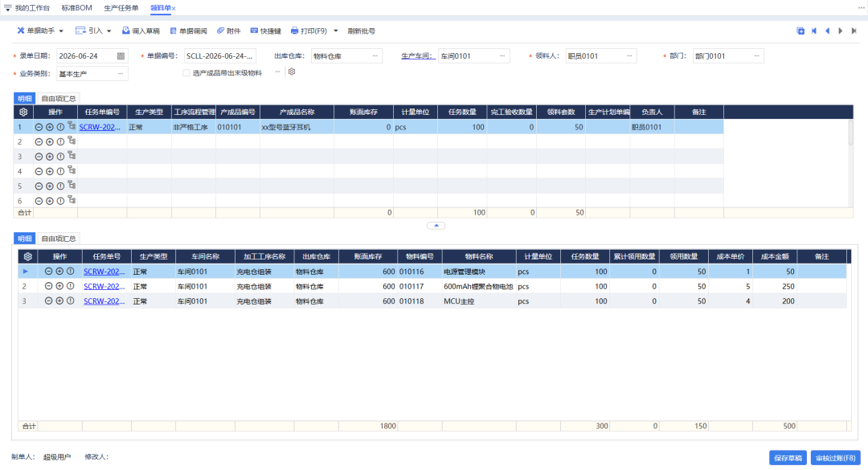Open the 引入 dropdown arrow
The width and height of the screenshot is (868, 470).
coord(109,31)
